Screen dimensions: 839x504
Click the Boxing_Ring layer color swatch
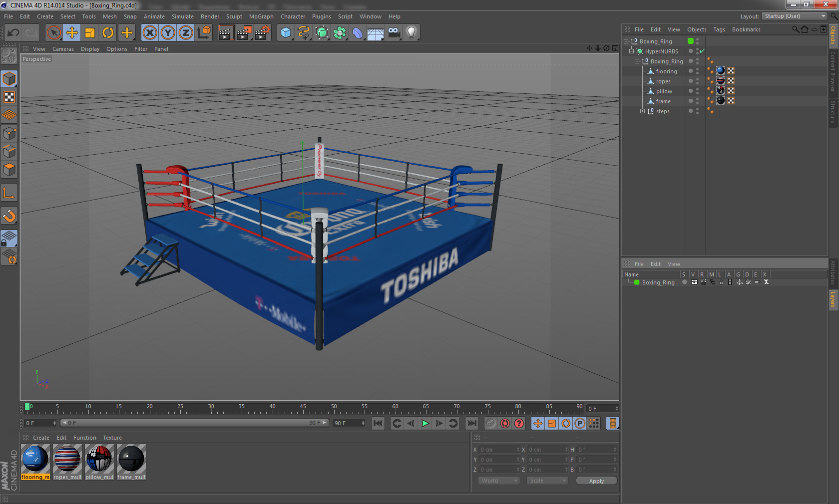coord(637,282)
